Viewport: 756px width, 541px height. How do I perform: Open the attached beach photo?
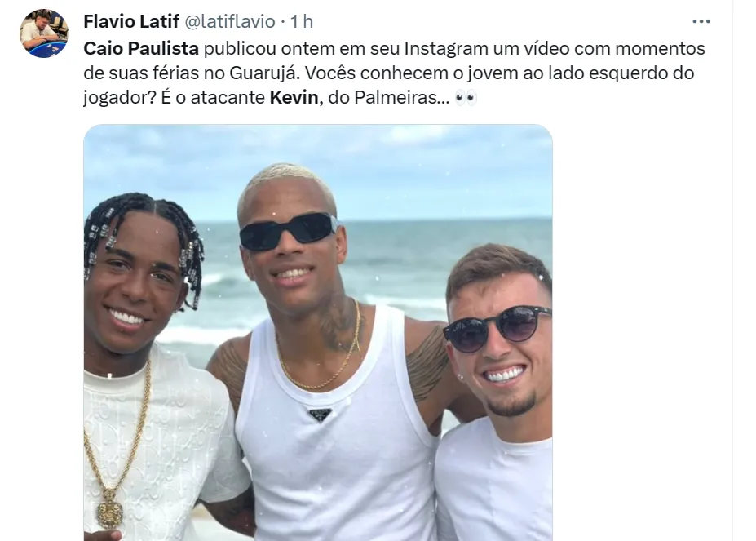(x=318, y=332)
